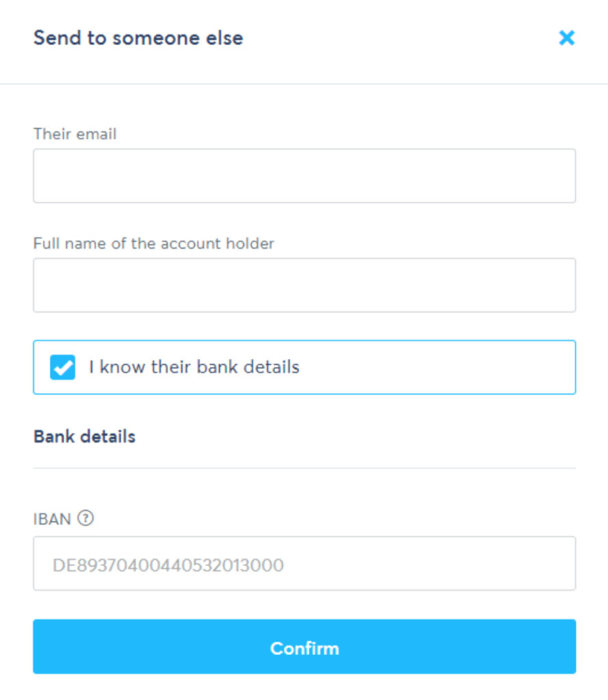Image resolution: width=608 pixels, height=700 pixels.
Task: Click empty space in the bank details toggle box
Action: click(438, 367)
